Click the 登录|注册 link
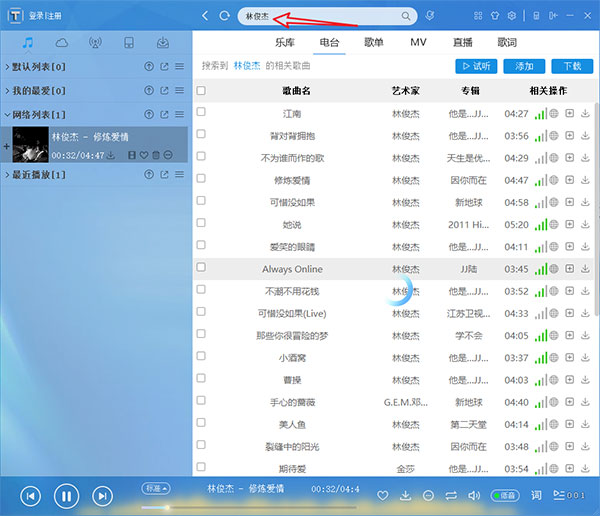 click(x=45, y=16)
